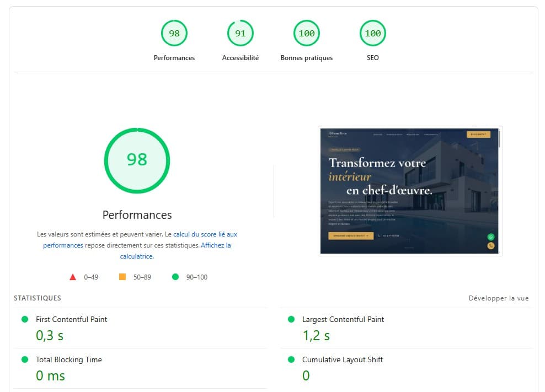Click the large 98 performance gauge circle

(137, 160)
